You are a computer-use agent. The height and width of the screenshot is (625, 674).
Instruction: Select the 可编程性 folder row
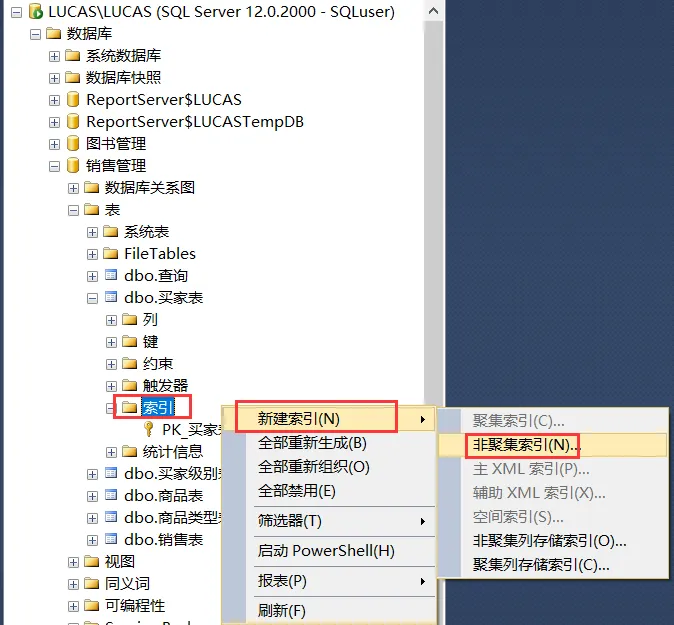(x=135, y=606)
